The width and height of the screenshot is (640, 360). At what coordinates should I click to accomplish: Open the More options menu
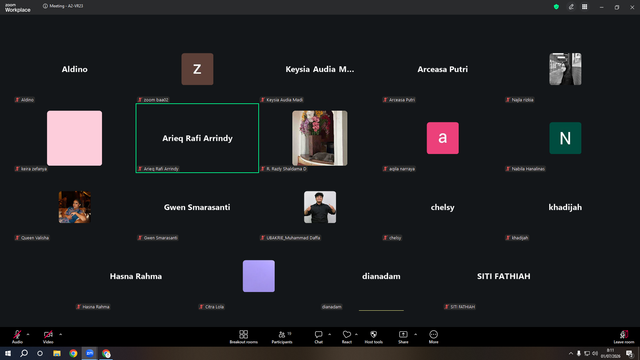[x=433, y=337]
